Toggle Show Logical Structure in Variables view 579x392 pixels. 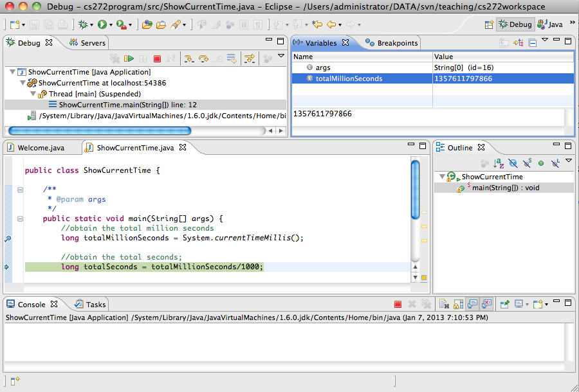[519, 43]
